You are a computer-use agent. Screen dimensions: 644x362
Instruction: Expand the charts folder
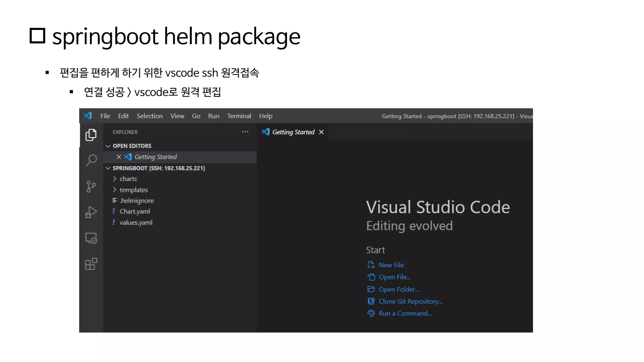click(x=114, y=179)
